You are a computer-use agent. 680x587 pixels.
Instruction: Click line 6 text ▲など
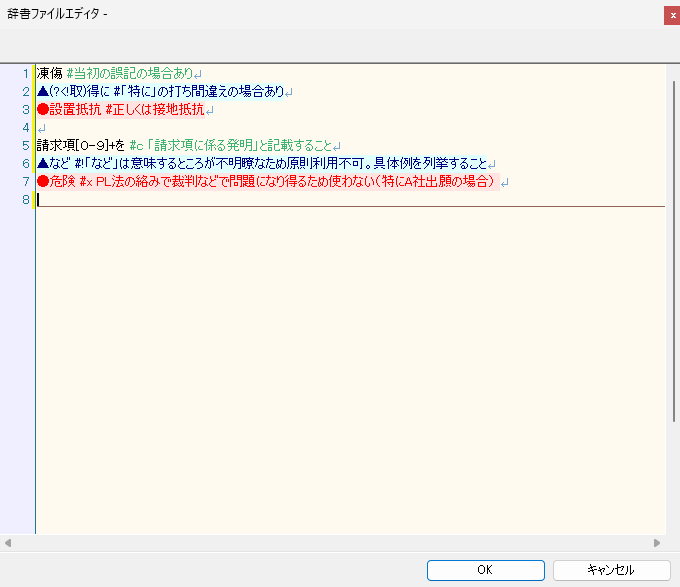coord(54,163)
